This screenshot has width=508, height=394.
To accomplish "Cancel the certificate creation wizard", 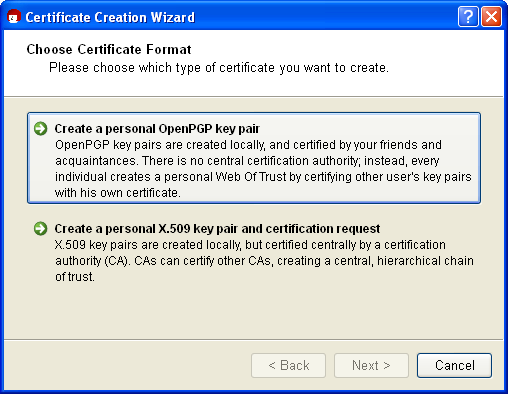I will pos(454,366).
